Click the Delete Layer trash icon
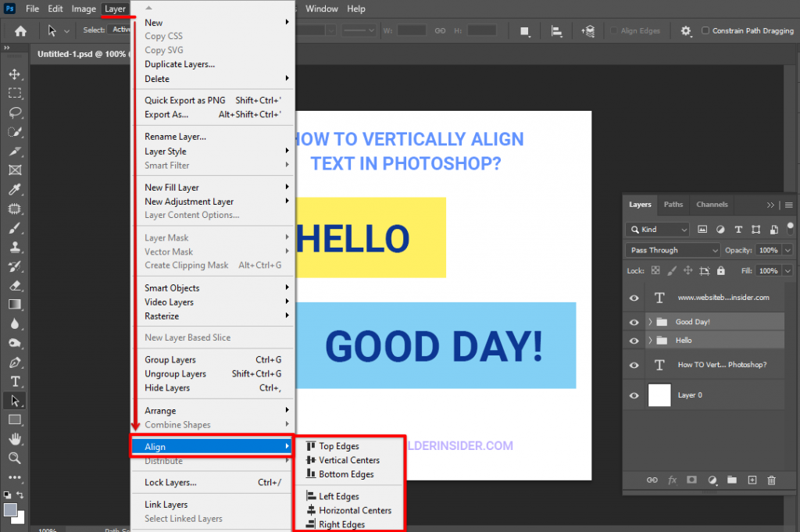Screen dimensions: 800x532 [771, 480]
